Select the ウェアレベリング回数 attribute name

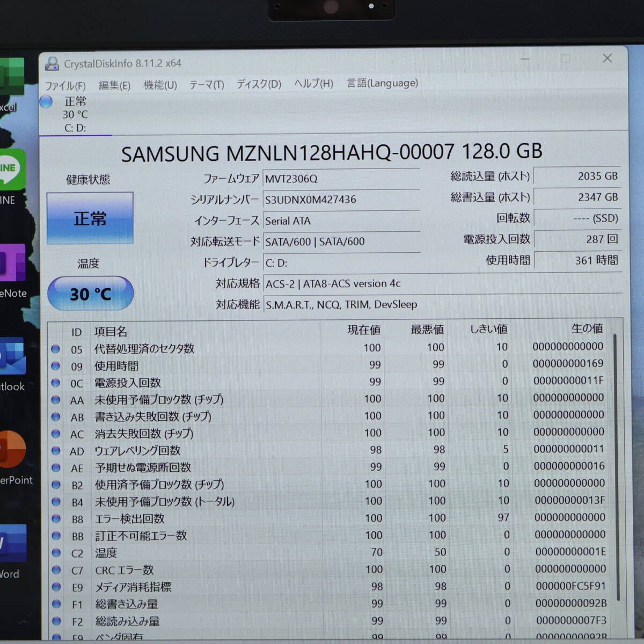137,451
